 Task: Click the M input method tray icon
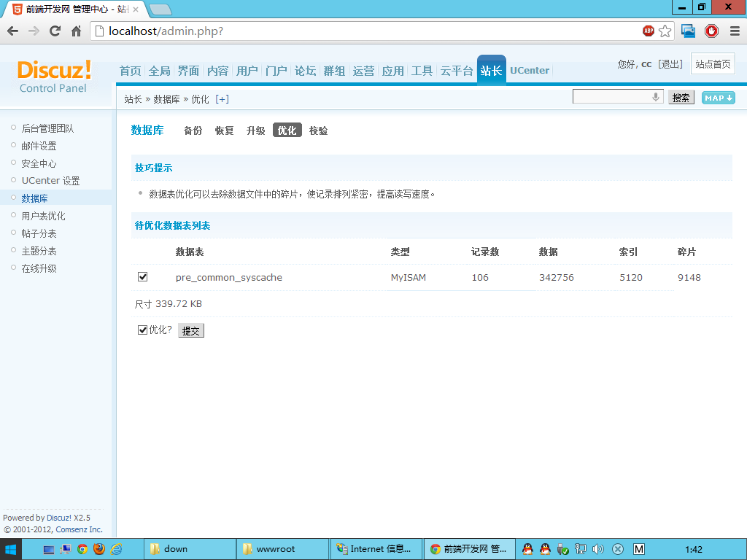(639, 549)
